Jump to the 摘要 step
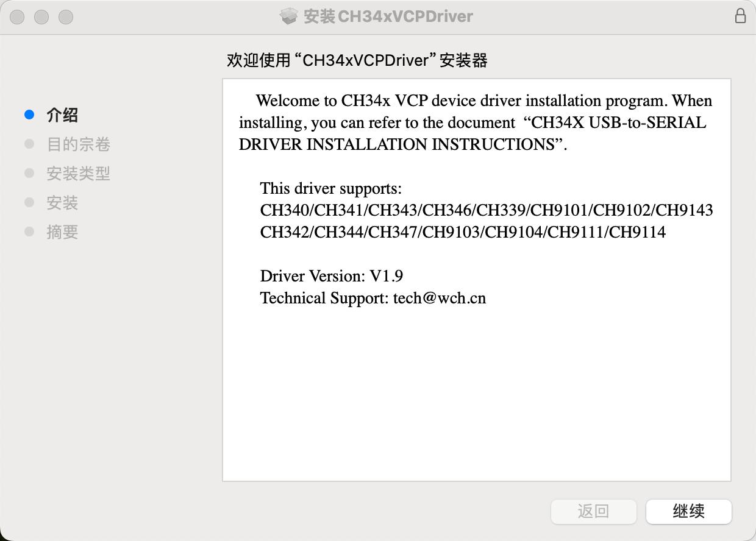 [62, 232]
